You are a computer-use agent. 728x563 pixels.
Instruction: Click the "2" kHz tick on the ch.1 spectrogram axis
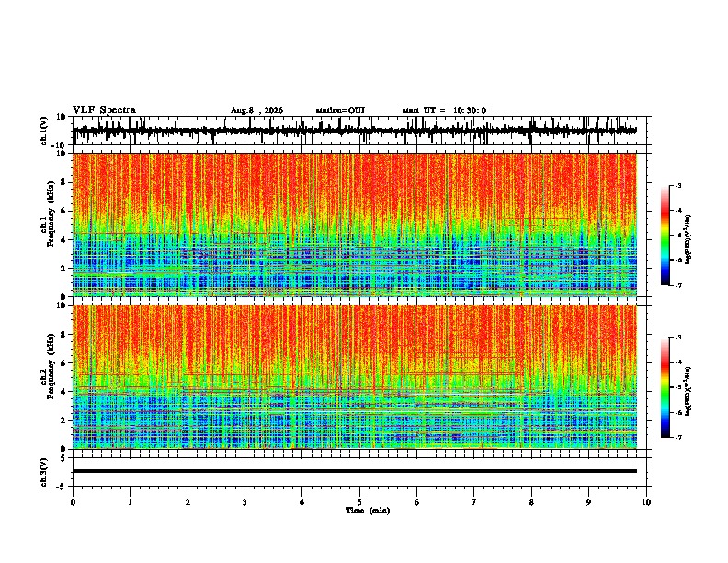click(63, 269)
